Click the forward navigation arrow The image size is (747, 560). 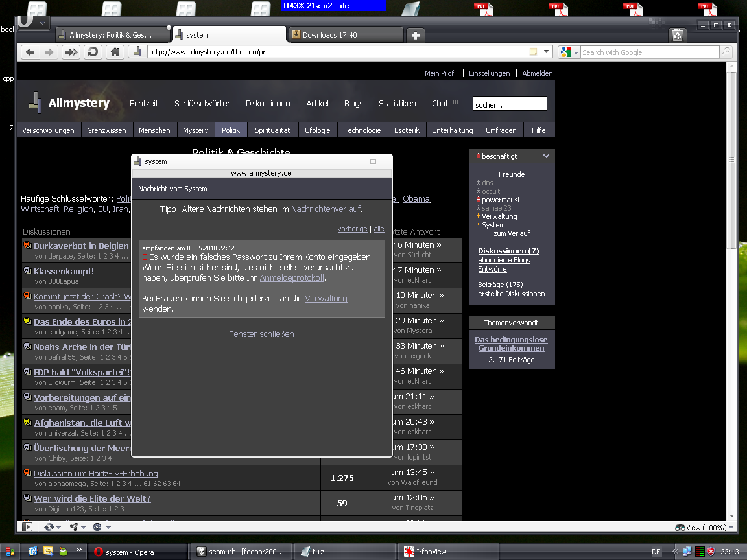[x=49, y=52]
